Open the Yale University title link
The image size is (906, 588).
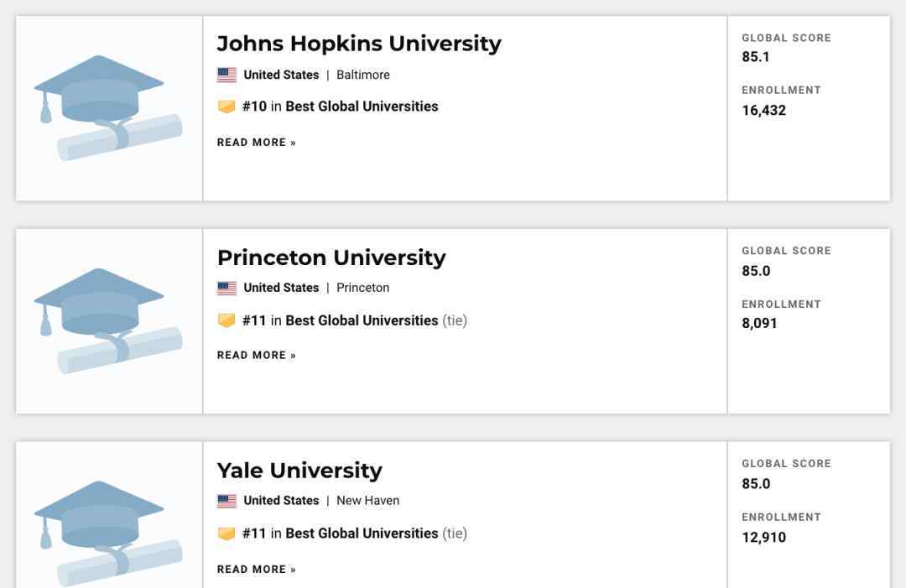tap(299, 471)
